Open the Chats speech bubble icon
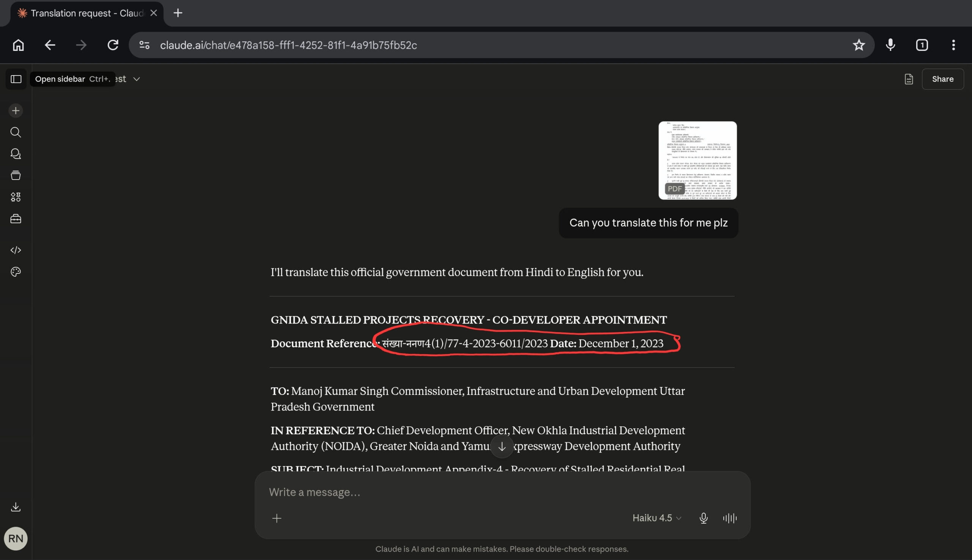 click(x=16, y=154)
